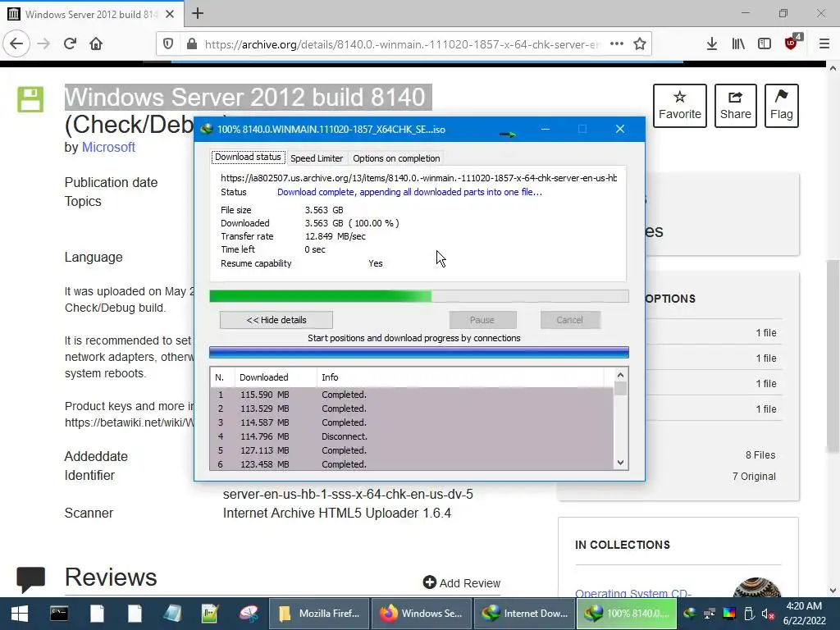The image size is (840, 630).
Task: Click the page vertical scrollbar thumb
Action: pyautogui.click(x=832, y=356)
